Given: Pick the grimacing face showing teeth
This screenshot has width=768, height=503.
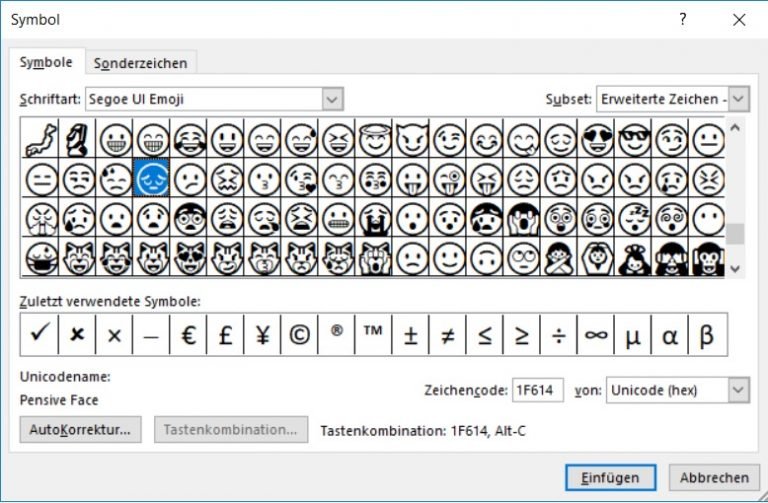Looking at the screenshot, I should tap(337, 218).
